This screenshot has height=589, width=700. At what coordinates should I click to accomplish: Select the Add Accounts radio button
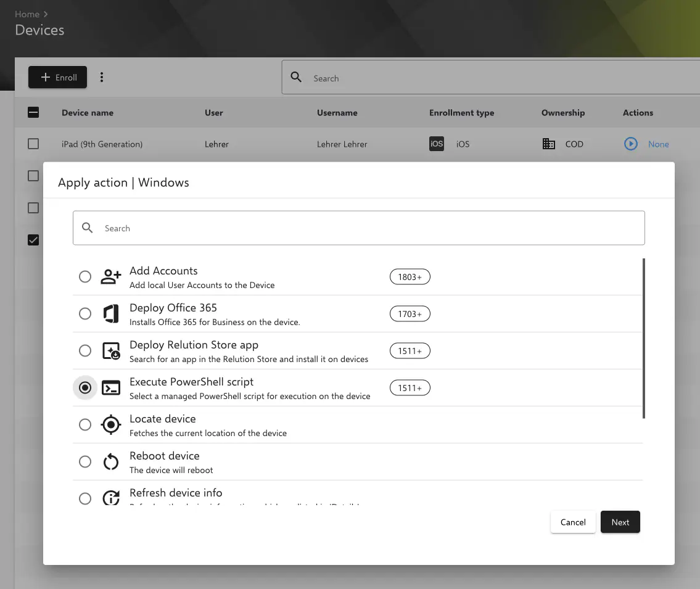(x=85, y=277)
